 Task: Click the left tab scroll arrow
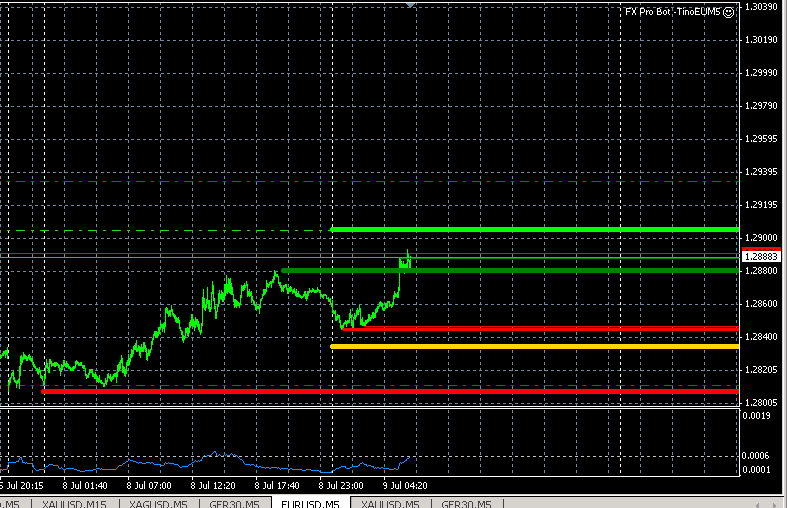(757, 504)
